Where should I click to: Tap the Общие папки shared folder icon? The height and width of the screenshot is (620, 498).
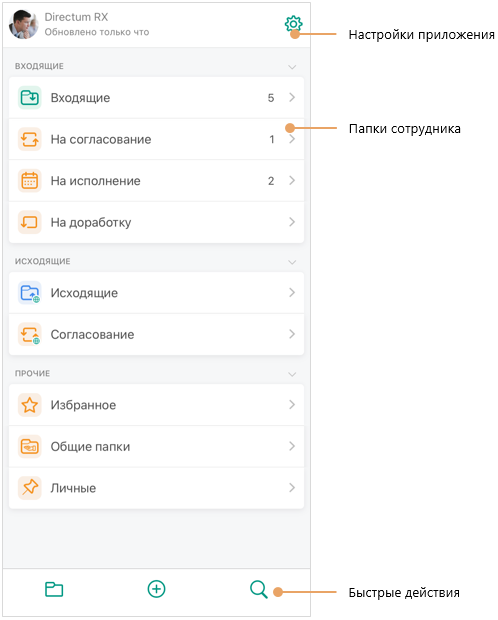click(30, 446)
